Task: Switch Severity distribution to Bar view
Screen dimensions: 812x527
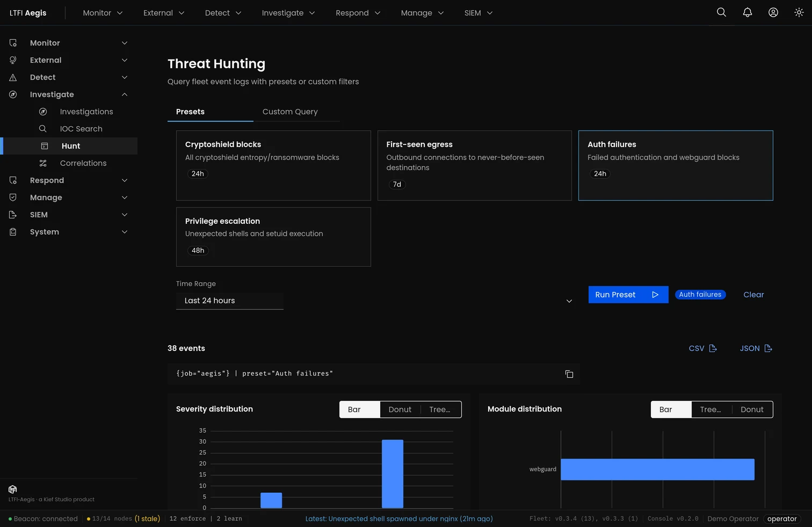Action: [360, 409]
